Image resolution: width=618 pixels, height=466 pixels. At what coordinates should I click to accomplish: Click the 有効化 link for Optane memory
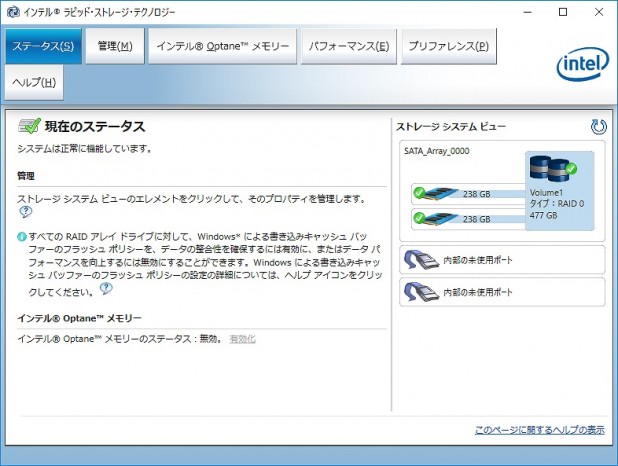coord(242,339)
